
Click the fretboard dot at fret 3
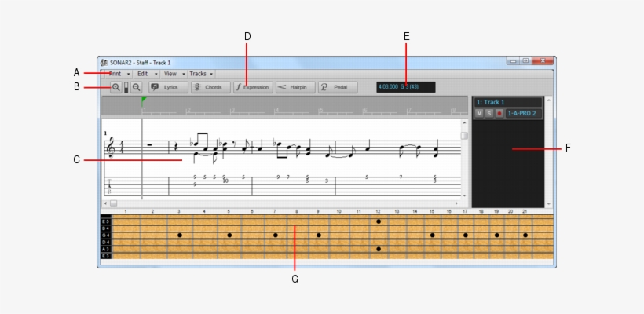click(x=180, y=235)
